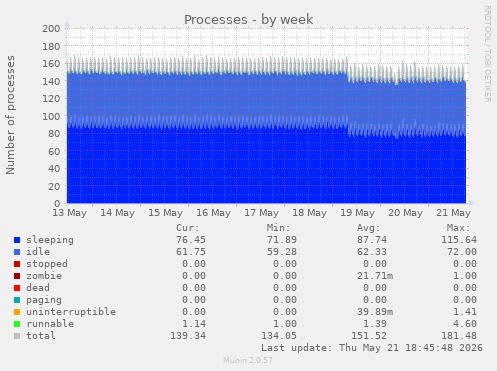Select the 'stopped' legend label
Image resolution: width=497 pixels, height=371 pixels.
[47, 264]
